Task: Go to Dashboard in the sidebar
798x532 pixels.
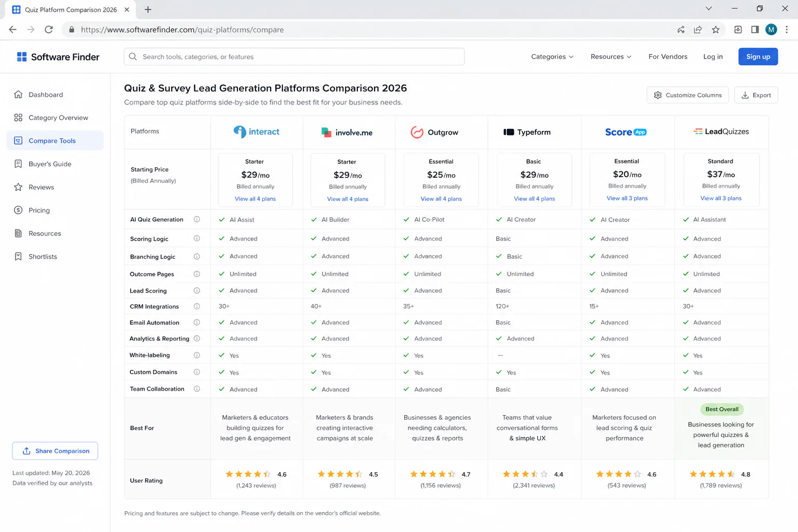Action: click(x=55, y=95)
